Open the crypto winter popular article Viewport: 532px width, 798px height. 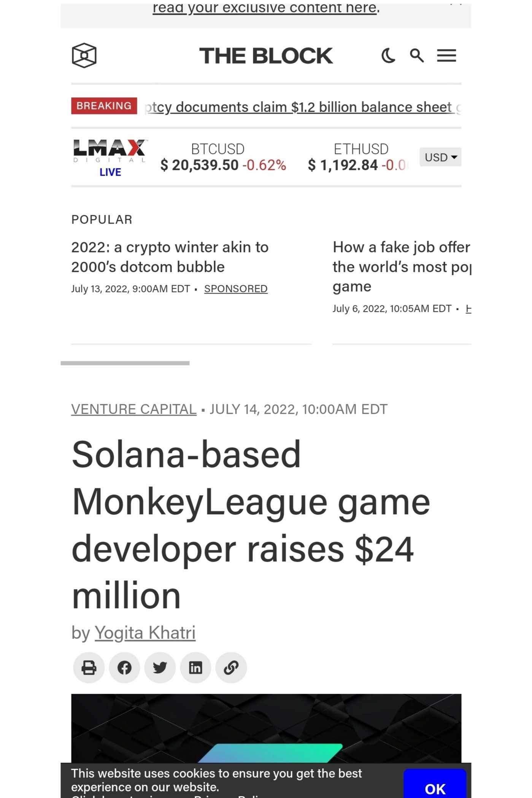[170, 257]
